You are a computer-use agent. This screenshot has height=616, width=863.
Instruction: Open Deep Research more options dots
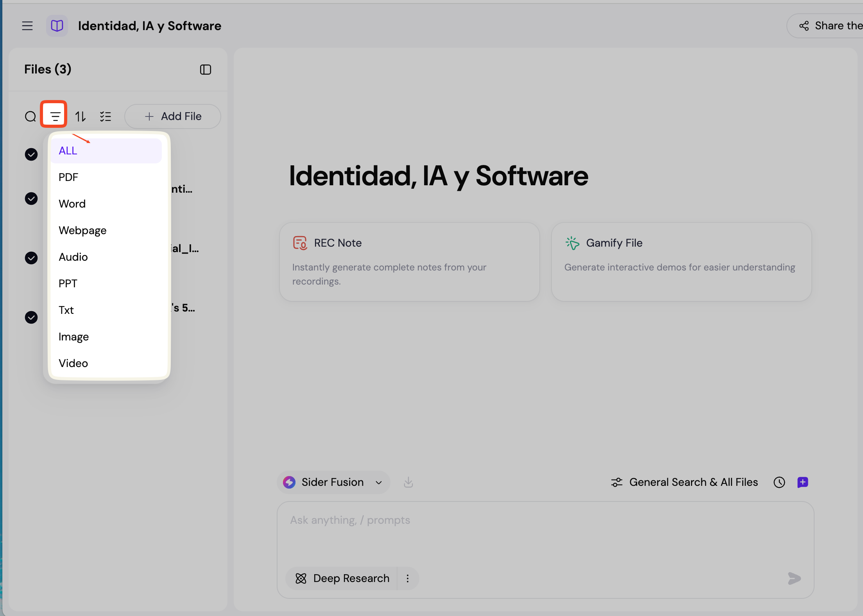point(408,578)
